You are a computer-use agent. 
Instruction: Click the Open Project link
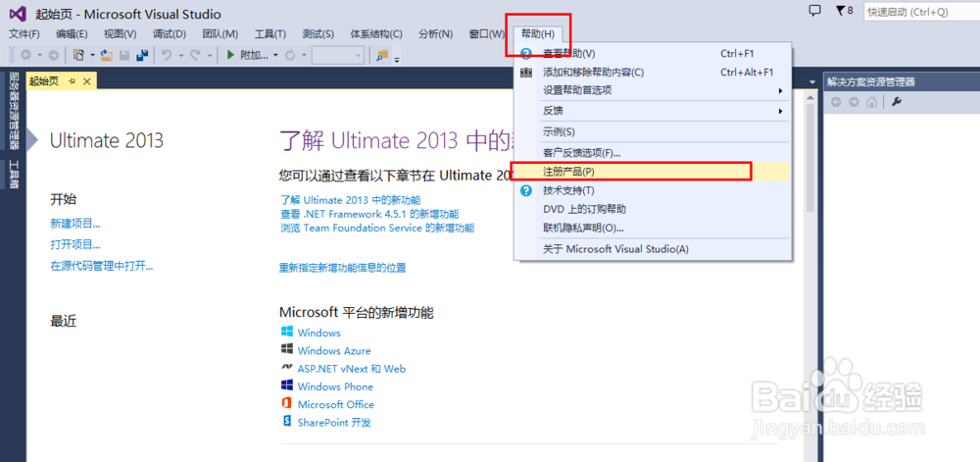point(75,244)
